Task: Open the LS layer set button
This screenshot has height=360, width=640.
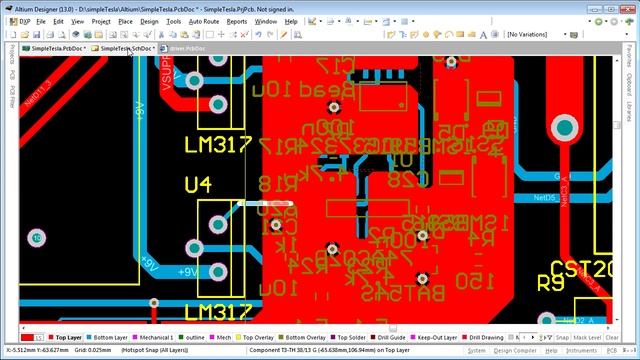Action: 39,338
